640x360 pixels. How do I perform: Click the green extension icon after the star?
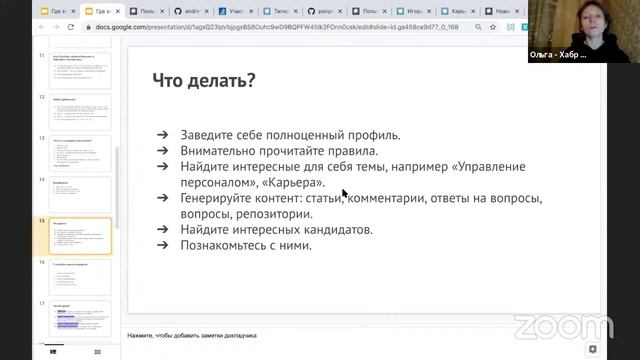511,27
